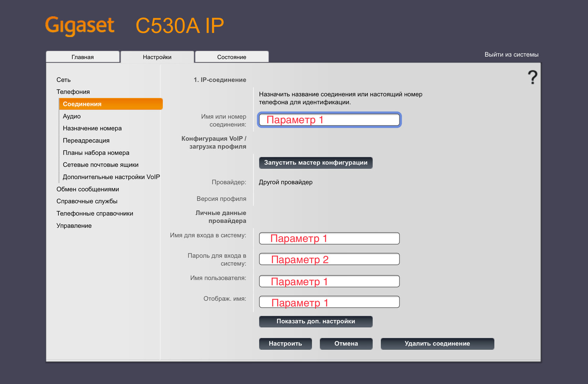Viewport: 588px width, 384px height.
Task: Focus the Имя или номер соединения field
Action: [329, 120]
